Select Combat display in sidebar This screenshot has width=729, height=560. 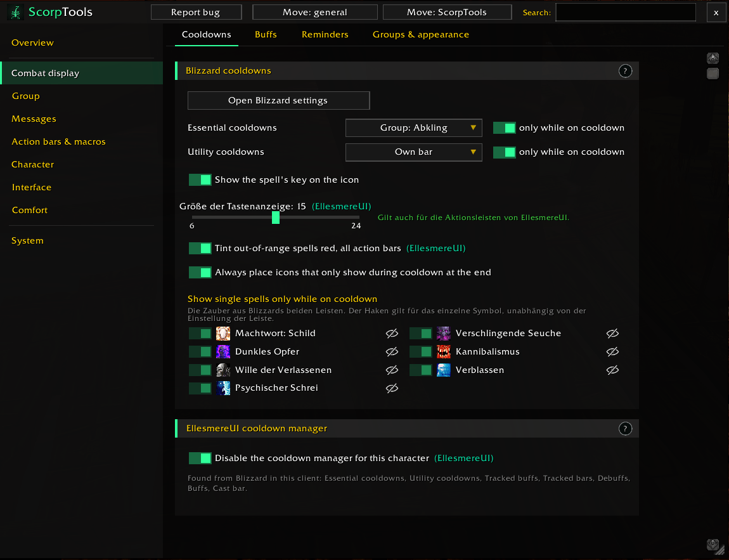[82, 73]
